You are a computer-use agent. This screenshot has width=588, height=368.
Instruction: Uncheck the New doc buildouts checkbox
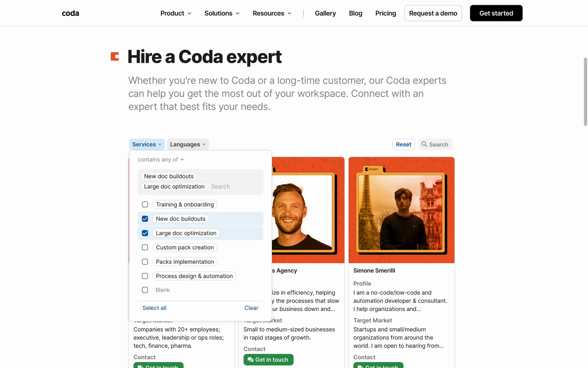[145, 219]
